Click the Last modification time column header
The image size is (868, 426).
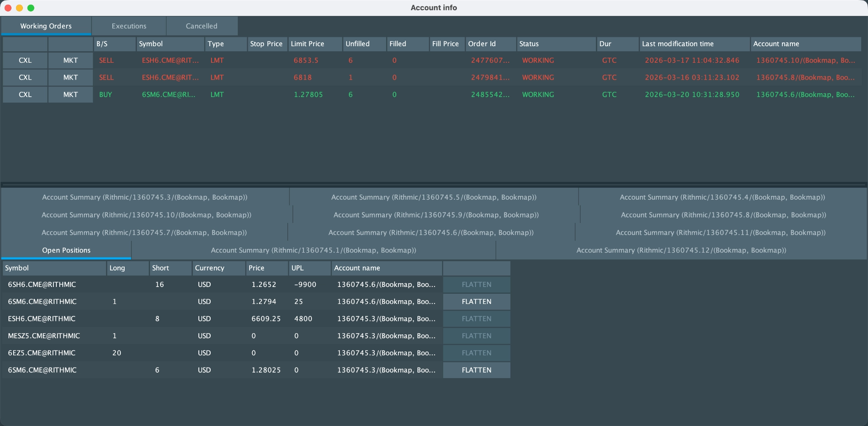[693, 44]
